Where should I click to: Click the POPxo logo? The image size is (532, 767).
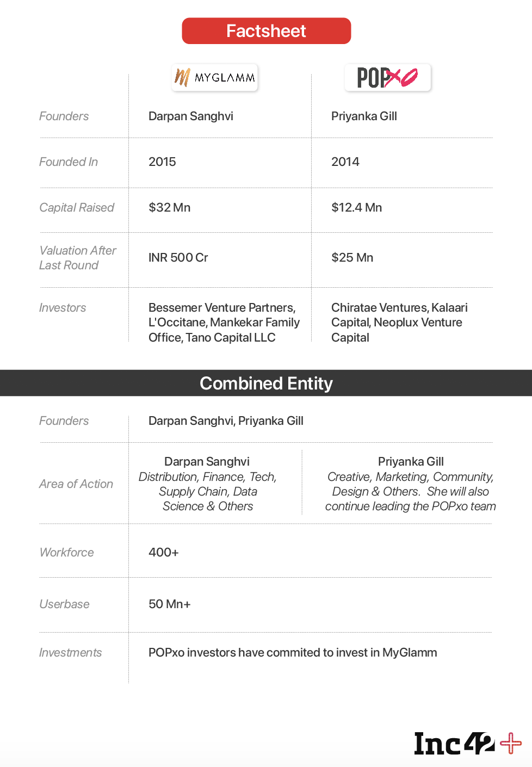[387, 77]
